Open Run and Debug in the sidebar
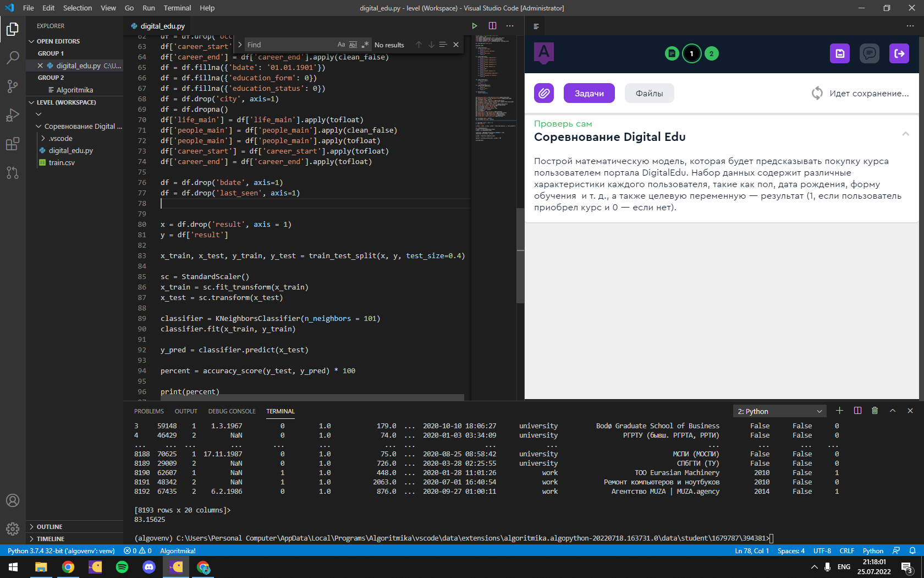This screenshot has width=924, height=578. click(x=12, y=115)
